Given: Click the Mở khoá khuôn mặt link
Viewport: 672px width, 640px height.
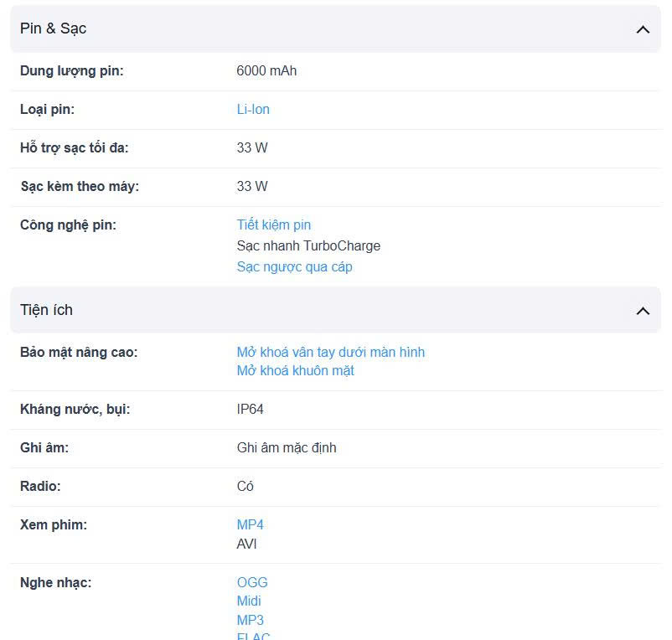Looking at the screenshot, I should [295, 370].
